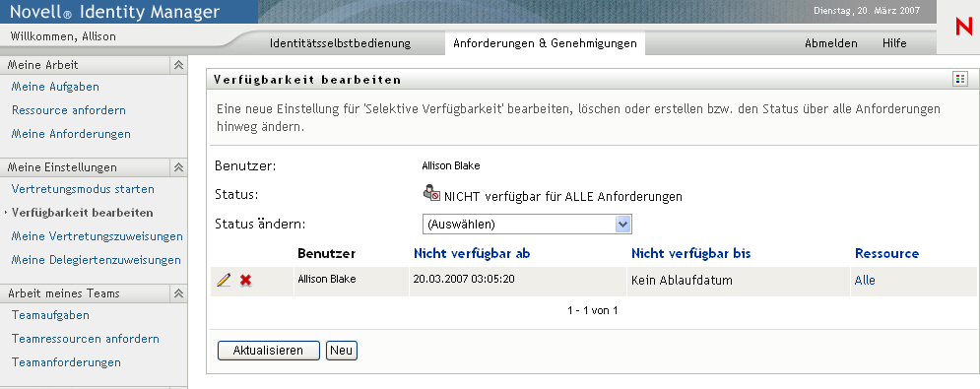Click Allison Blake in the table row
Screen dimensions: 980x389
click(x=327, y=279)
